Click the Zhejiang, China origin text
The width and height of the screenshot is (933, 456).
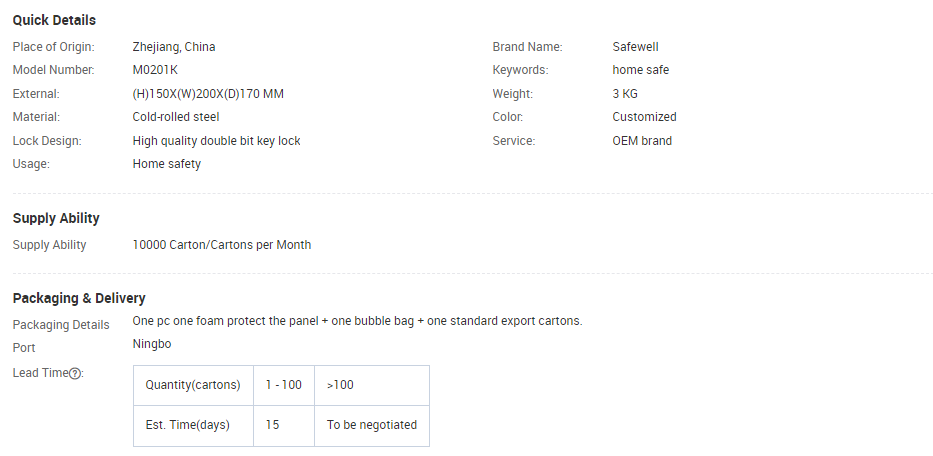pos(174,47)
